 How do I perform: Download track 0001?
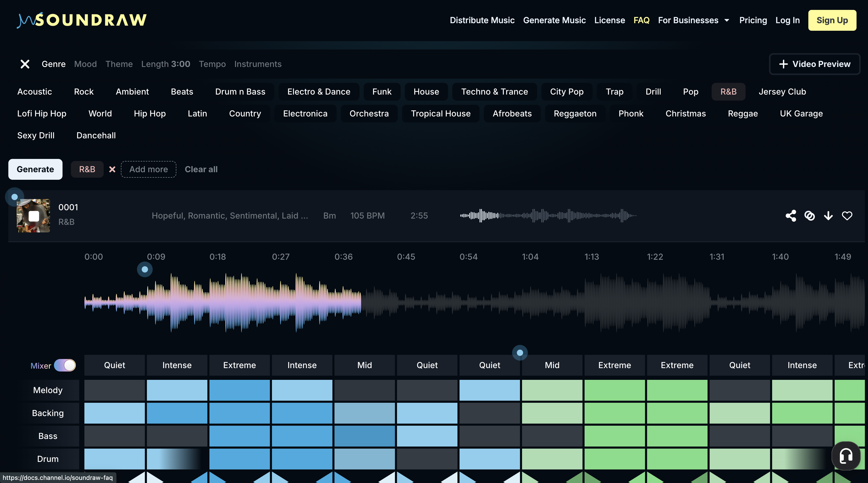[829, 216]
